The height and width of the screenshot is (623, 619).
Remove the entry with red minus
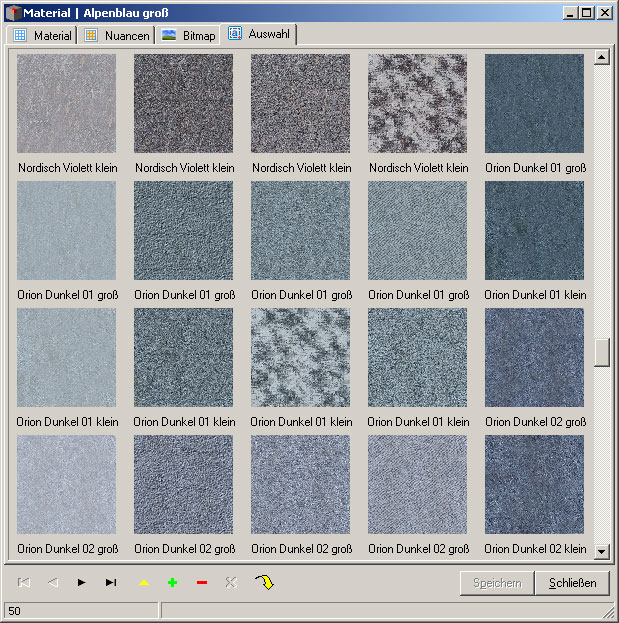click(x=202, y=583)
